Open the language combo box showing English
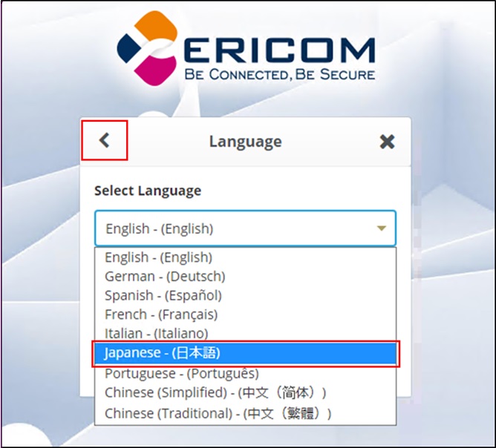The height and width of the screenshot is (448, 496). click(x=245, y=228)
